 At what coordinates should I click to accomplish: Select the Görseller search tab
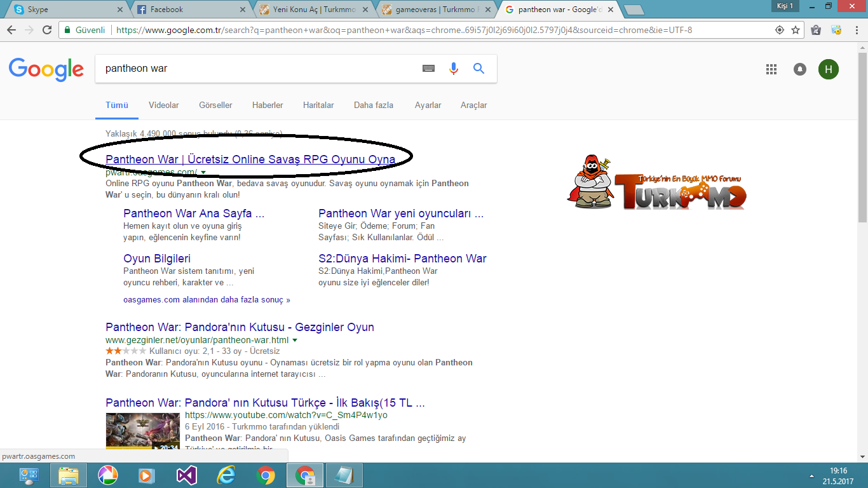click(x=215, y=105)
